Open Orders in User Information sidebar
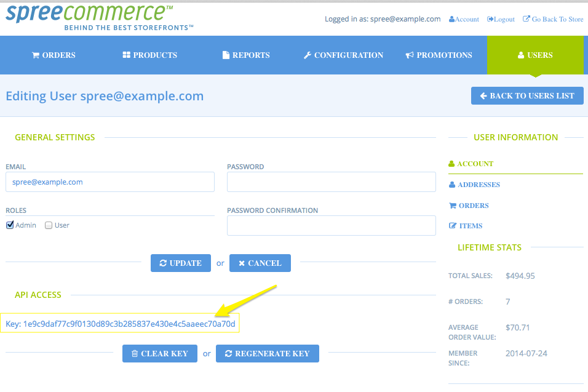 click(469, 206)
